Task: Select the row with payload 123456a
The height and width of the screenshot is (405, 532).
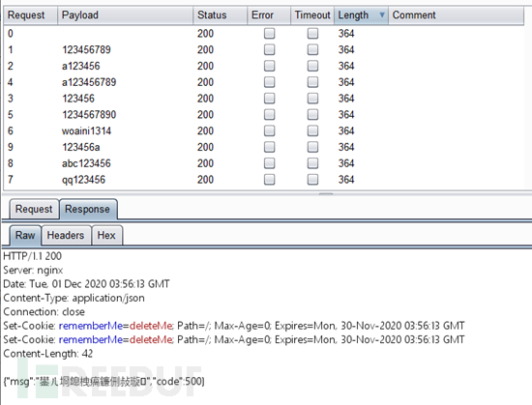Action: [x=264, y=147]
